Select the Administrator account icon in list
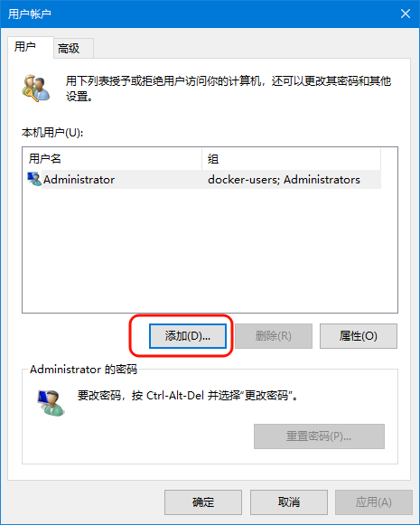The height and width of the screenshot is (525, 420). pos(34,180)
